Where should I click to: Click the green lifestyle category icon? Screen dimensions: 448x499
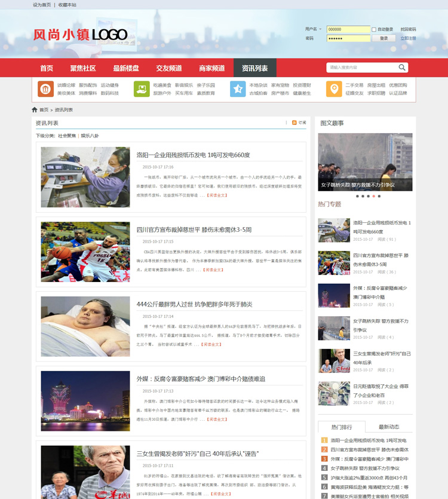pyautogui.click(x=142, y=89)
